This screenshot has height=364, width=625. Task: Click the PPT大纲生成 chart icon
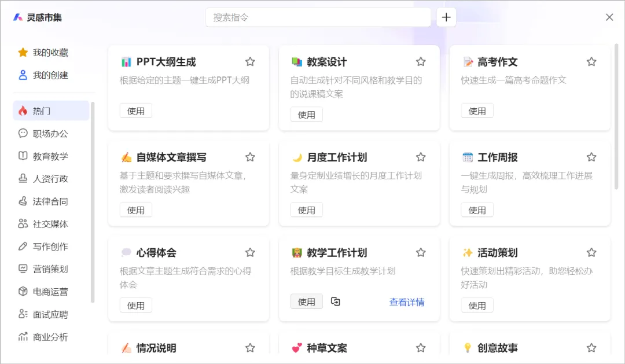point(126,62)
